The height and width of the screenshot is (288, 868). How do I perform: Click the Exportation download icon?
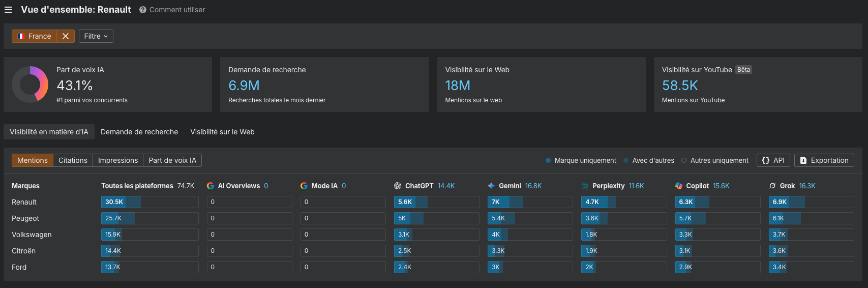pyautogui.click(x=803, y=160)
